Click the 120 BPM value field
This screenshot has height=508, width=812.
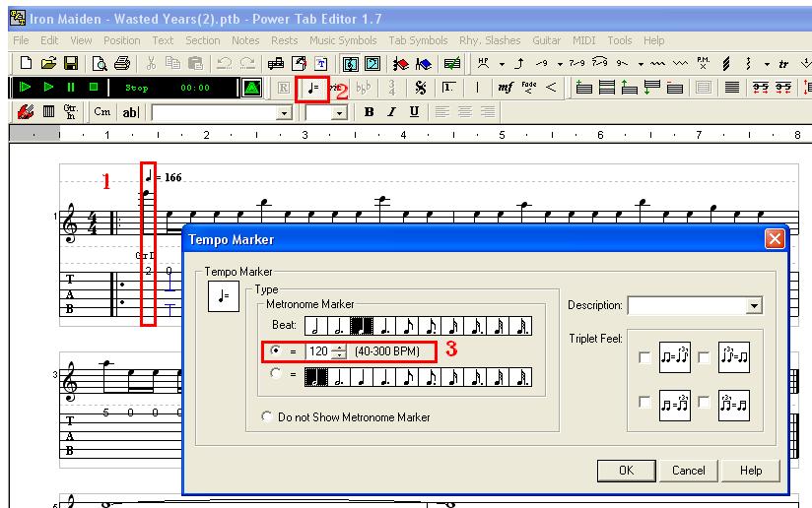[318, 351]
